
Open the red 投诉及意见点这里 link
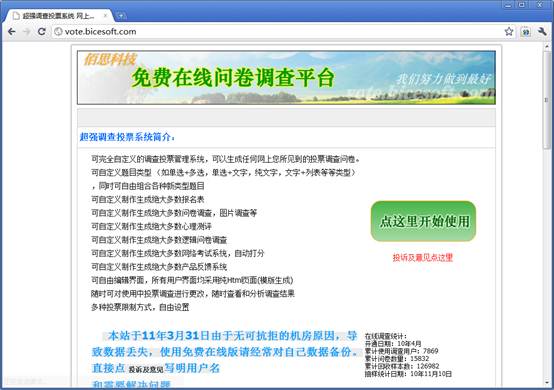(x=423, y=258)
